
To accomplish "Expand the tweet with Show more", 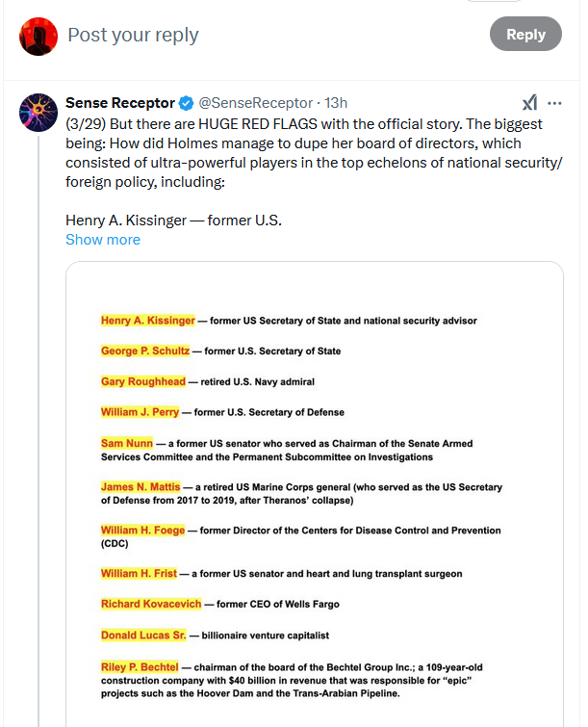I will pyautogui.click(x=103, y=239).
